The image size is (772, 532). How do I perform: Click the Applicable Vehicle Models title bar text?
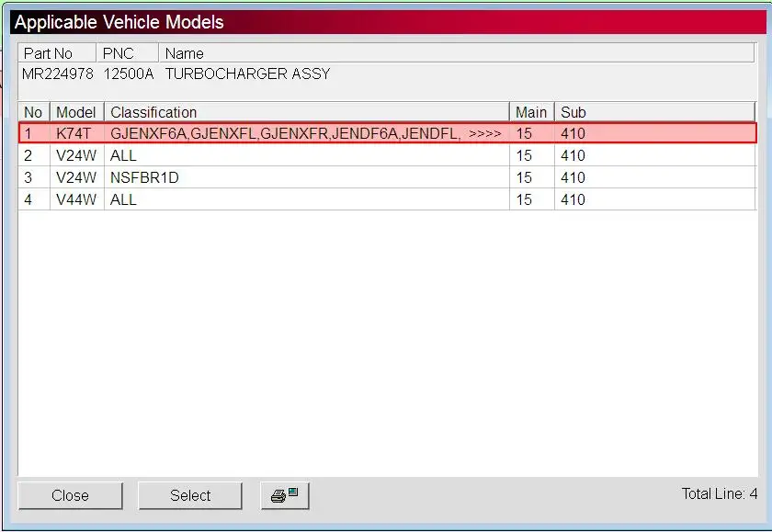click(x=119, y=22)
